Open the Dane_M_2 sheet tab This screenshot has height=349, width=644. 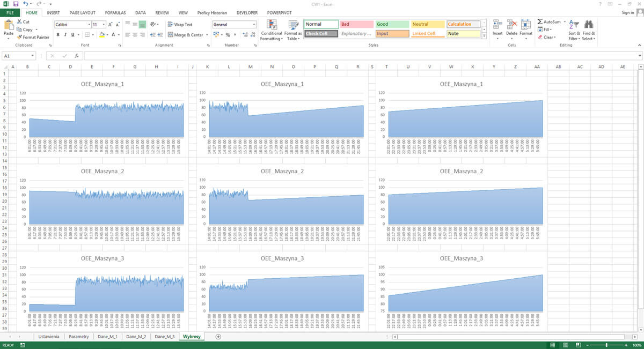[136, 337]
